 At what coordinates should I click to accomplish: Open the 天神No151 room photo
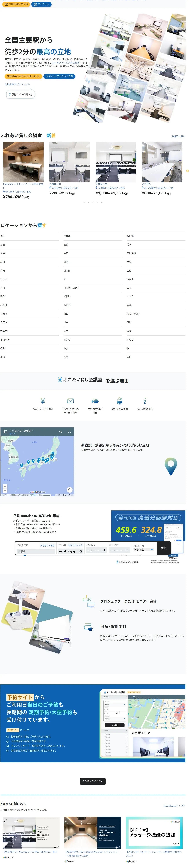tap(70, 162)
